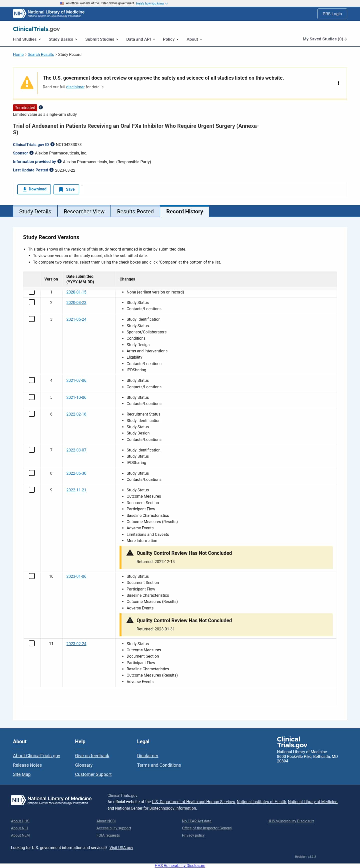
Task: Open the Find Studies dropdown menu
Action: tap(27, 39)
